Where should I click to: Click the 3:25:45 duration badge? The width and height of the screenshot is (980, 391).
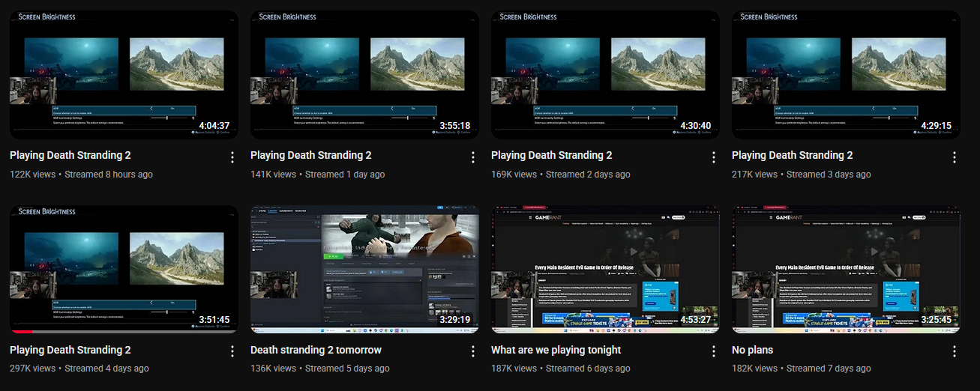937,320
